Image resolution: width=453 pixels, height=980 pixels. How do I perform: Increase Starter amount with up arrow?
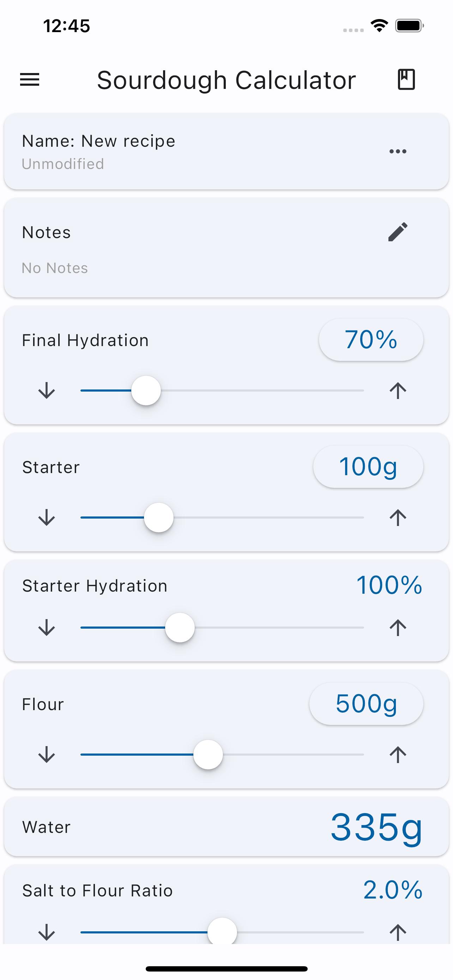pyautogui.click(x=398, y=518)
